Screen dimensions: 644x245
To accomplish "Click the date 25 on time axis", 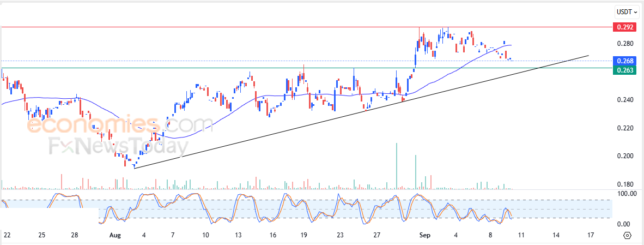I will tap(41, 236).
